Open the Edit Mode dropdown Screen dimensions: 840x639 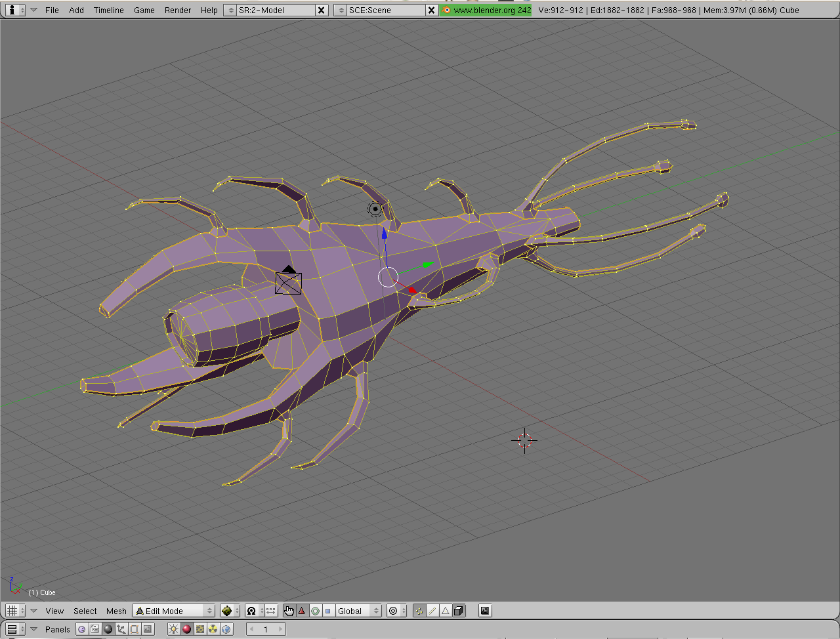pos(174,611)
